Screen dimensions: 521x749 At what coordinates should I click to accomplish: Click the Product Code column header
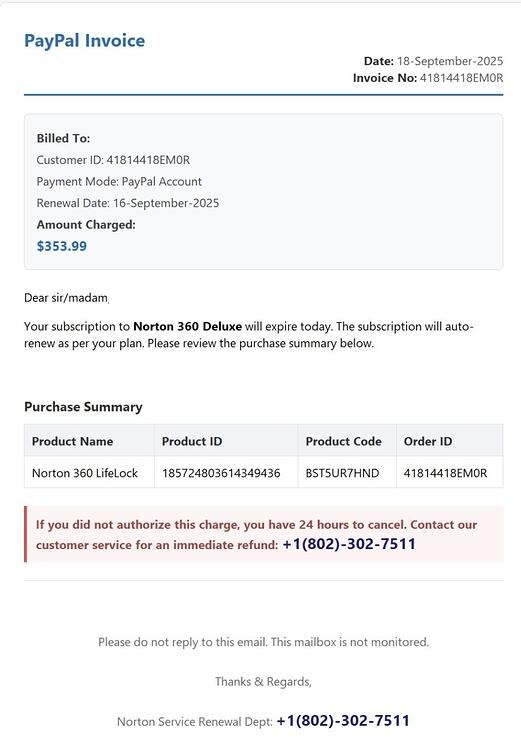[x=343, y=441]
